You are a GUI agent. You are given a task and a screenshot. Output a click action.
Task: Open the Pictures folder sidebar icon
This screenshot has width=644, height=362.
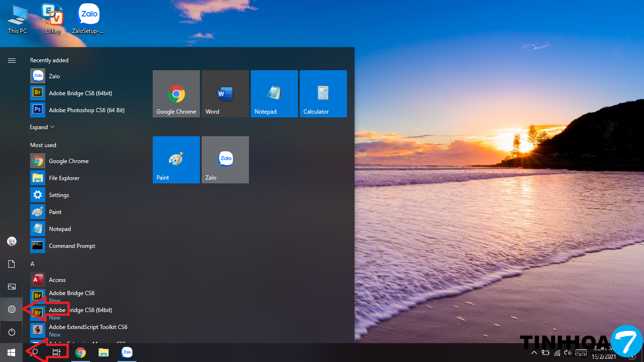12,287
